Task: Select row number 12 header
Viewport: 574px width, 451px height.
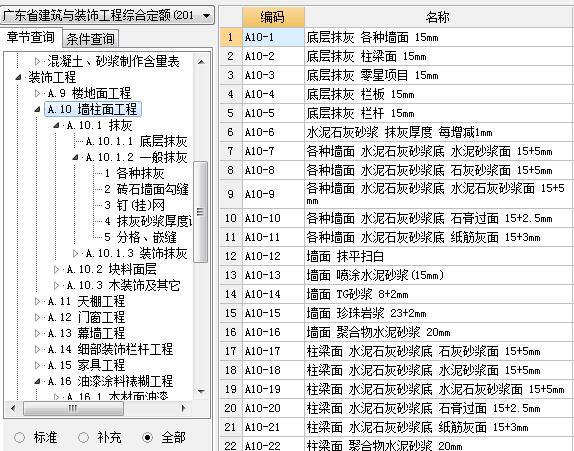Action: pyautogui.click(x=231, y=256)
